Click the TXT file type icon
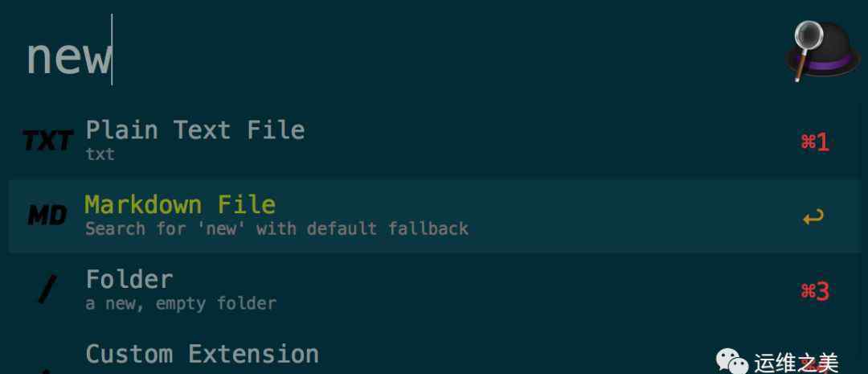 click(47, 142)
